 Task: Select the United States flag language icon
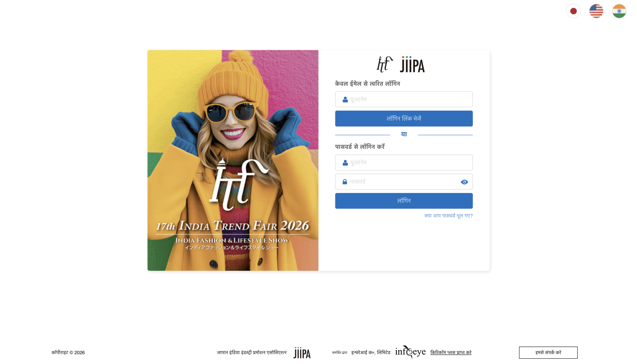(596, 11)
